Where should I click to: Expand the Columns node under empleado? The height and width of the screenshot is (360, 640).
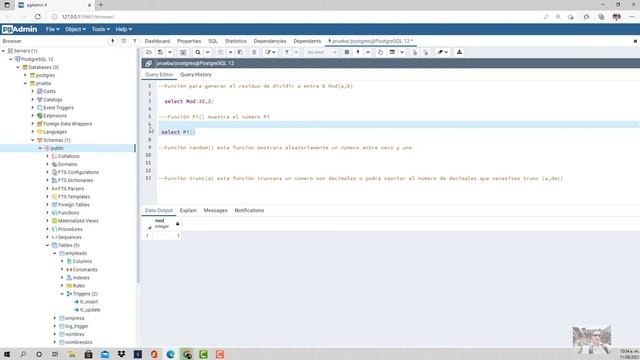pyautogui.click(x=62, y=261)
